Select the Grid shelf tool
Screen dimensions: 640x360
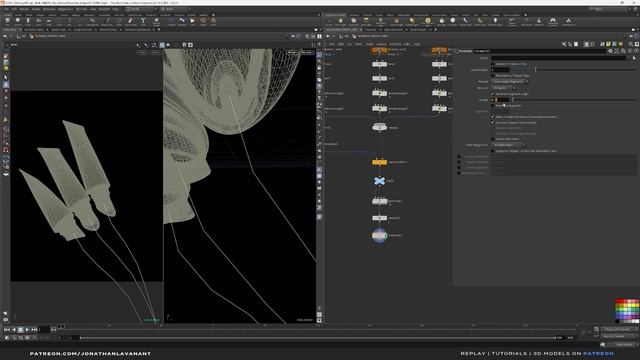point(49,21)
